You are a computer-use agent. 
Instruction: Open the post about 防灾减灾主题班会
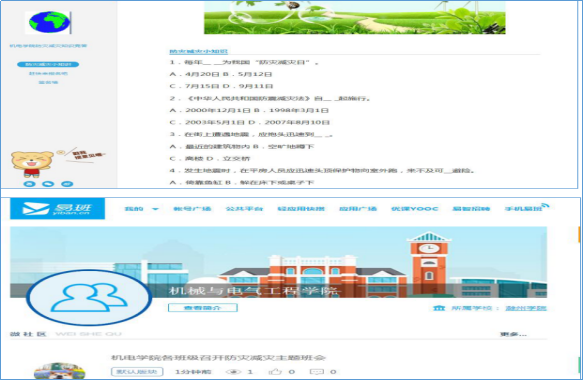[x=219, y=358]
